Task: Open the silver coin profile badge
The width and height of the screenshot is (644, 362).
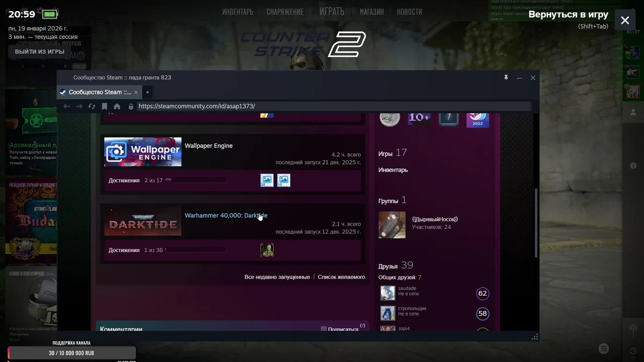Action: coord(389,119)
